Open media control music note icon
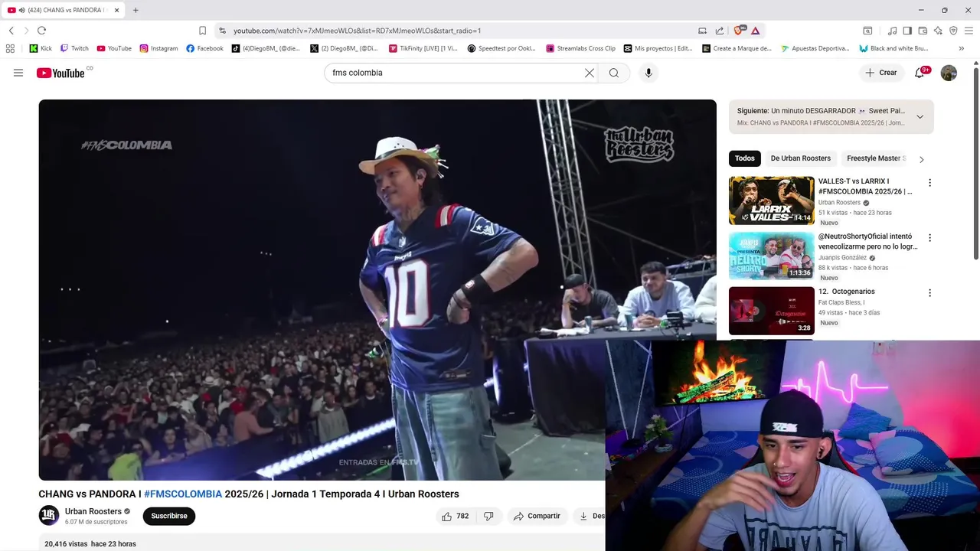 (892, 31)
